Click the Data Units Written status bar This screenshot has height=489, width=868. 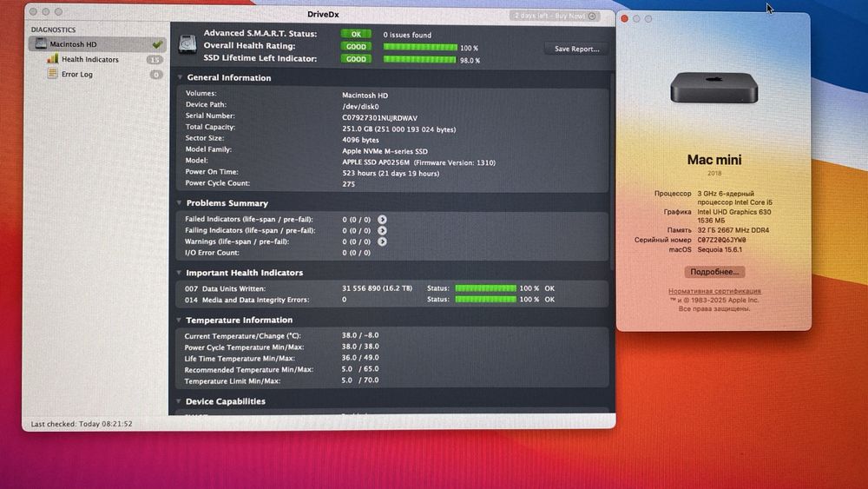[485, 288]
